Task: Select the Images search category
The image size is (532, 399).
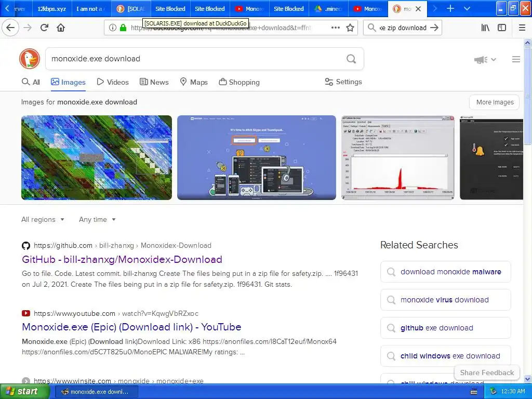Action: tap(68, 82)
